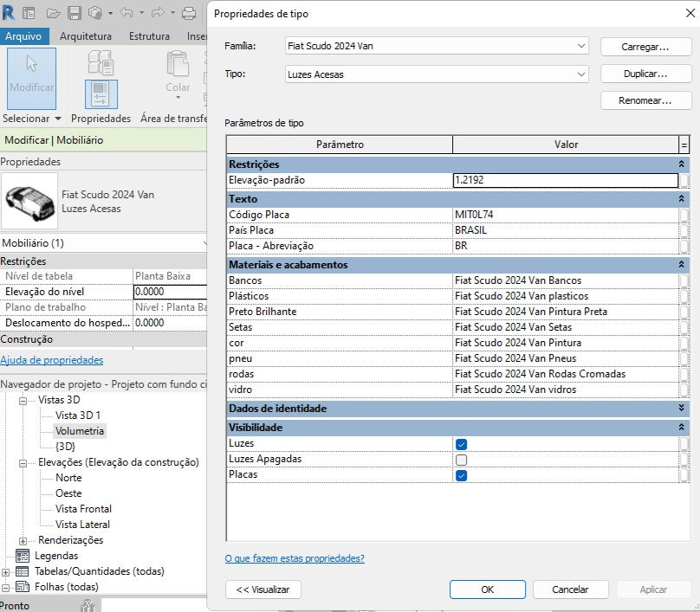700x612 pixels.
Task: Click the Synchronize with central icon
Action: [x=95, y=13]
